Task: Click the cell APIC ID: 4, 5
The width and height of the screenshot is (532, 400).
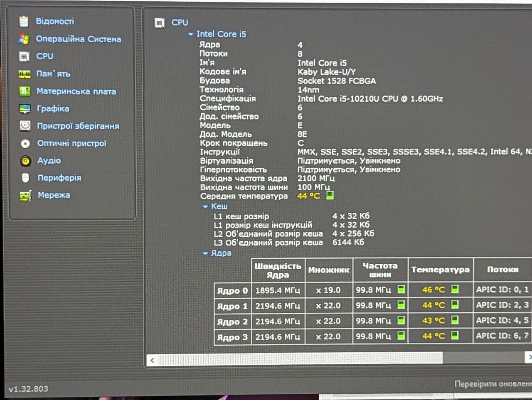Action: click(x=503, y=321)
